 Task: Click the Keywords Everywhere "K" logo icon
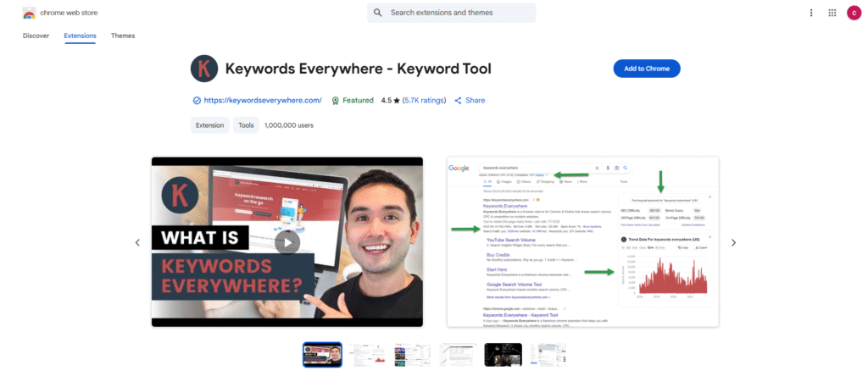pos(203,69)
